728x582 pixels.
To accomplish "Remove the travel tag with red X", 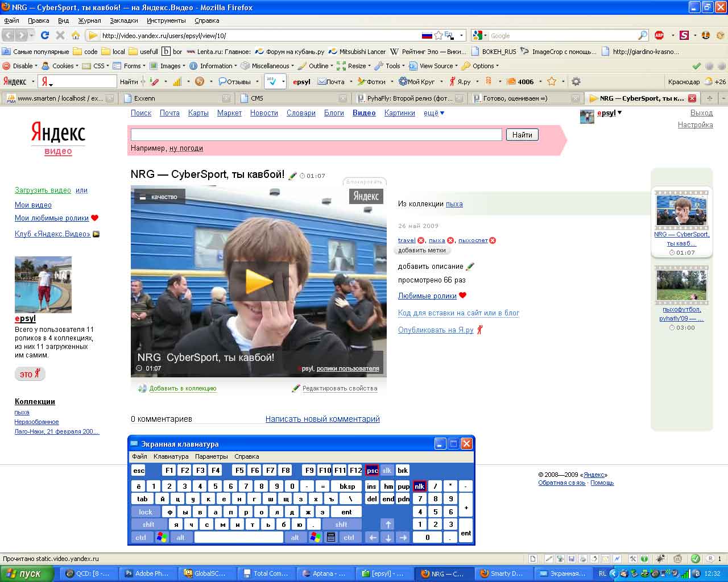I will pyautogui.click(x=421, y=240).
